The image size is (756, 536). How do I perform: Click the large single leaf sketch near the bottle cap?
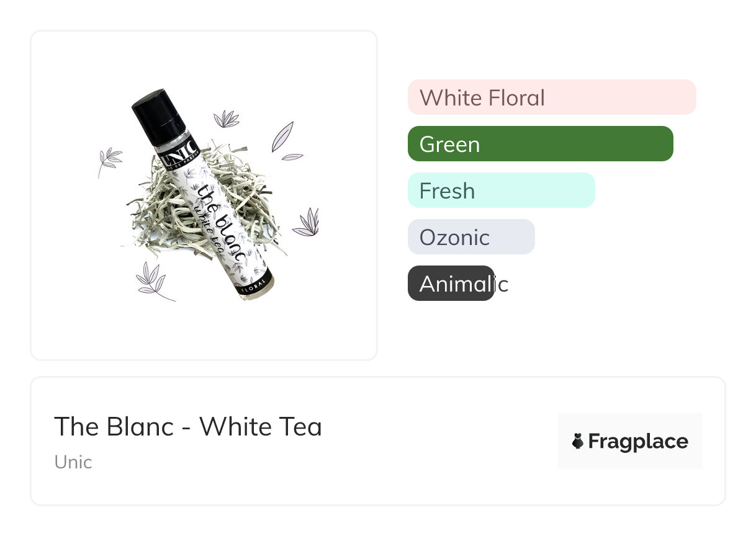click(282, 136)
